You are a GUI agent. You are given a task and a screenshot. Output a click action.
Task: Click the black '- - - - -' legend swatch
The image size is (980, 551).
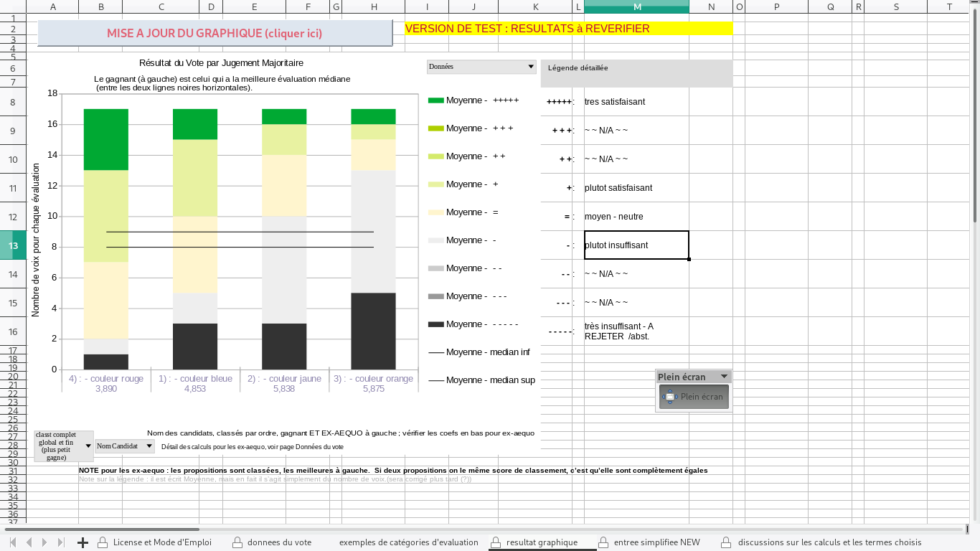click(435, 324)
